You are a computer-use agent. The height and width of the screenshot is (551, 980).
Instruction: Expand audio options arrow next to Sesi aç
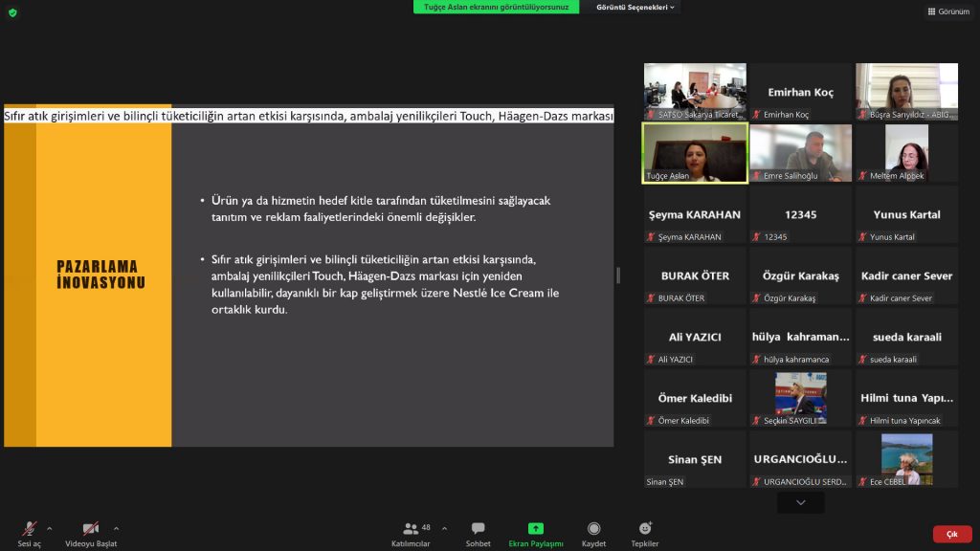(x=50, y=528)
